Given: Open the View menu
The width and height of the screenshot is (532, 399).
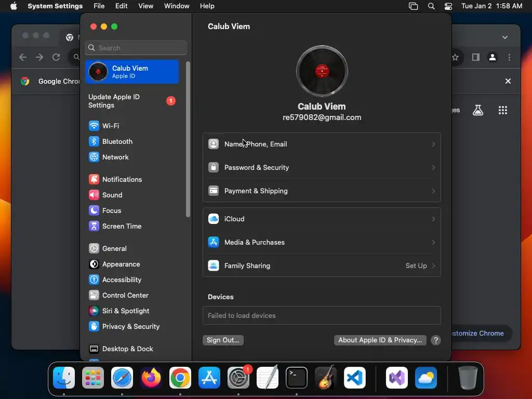Looking at the screenshot, I should 146,6.
